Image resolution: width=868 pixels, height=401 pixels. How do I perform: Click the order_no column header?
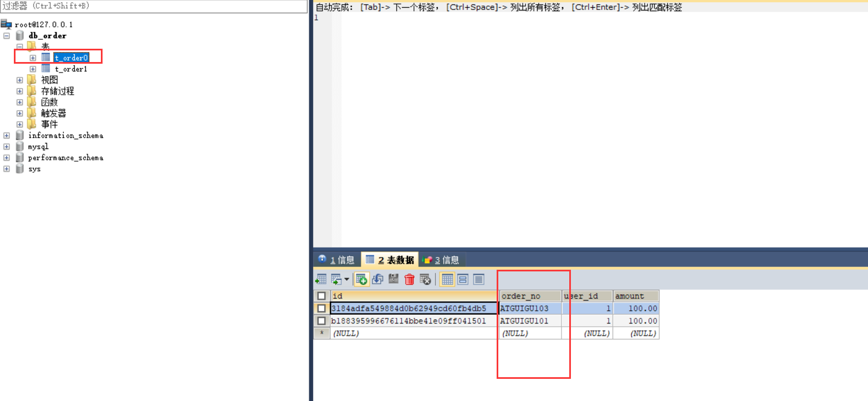pyautogui.click(x=530, y=296)
